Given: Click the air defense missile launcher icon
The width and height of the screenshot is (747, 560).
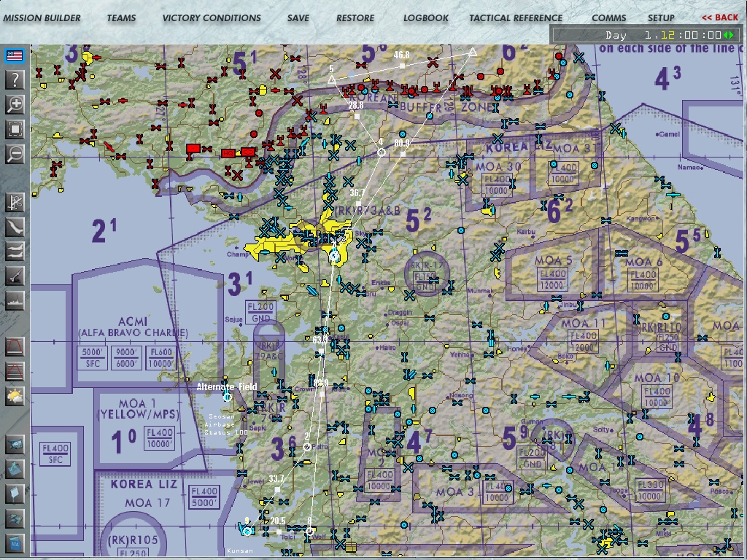Looking at the screenshot, I should [15, 276].
